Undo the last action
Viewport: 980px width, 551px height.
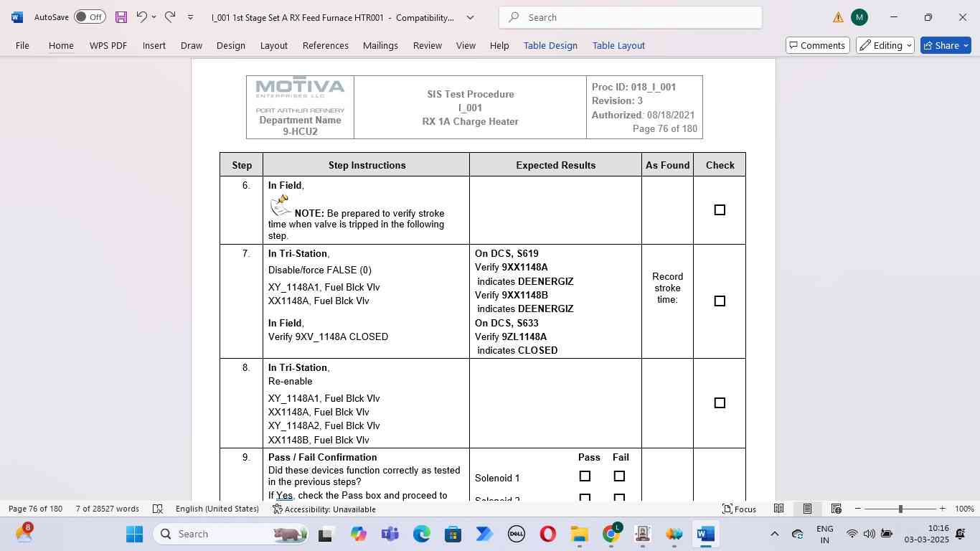pyautogui.click(x=142, y=17)
